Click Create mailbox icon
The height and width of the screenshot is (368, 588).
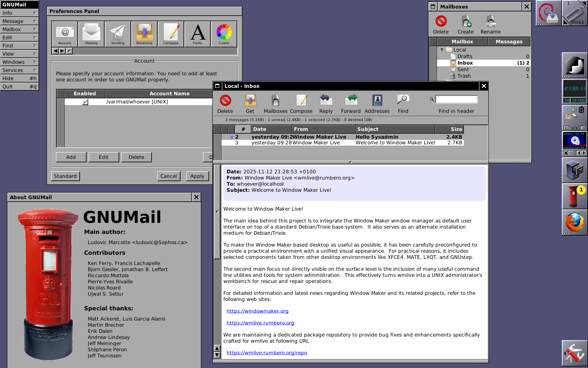point(466,21)
